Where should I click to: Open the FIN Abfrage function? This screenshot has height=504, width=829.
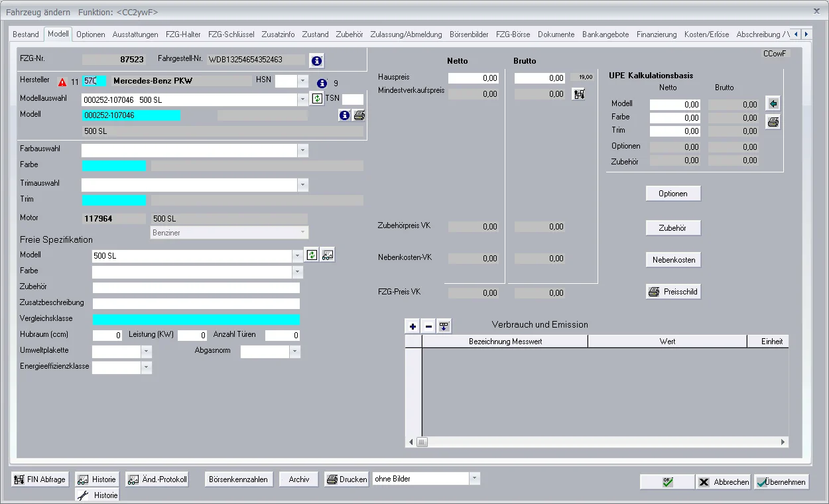(40, 479)
